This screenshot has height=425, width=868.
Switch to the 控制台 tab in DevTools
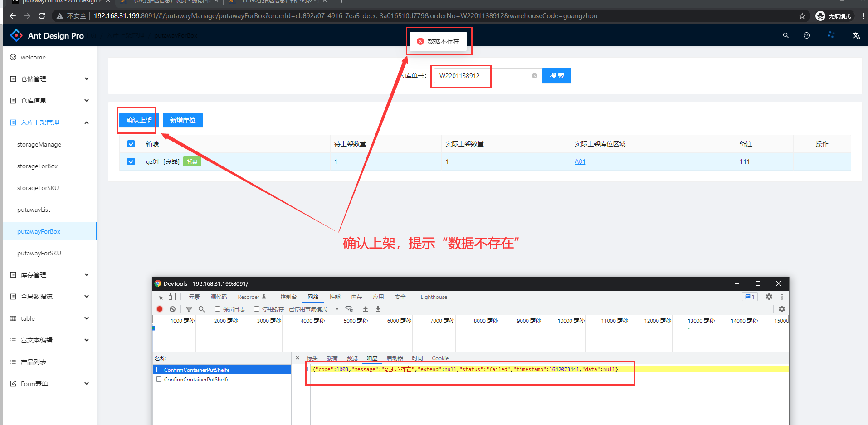click(x=288, y=297)
